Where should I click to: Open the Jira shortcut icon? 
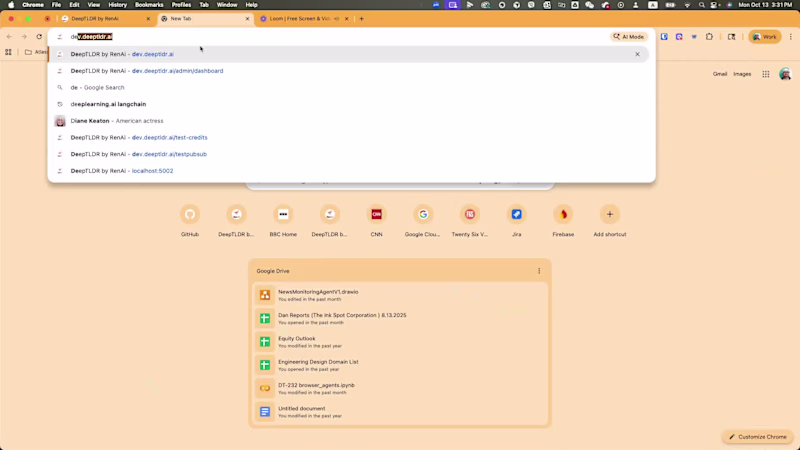[x=516, y=214]
